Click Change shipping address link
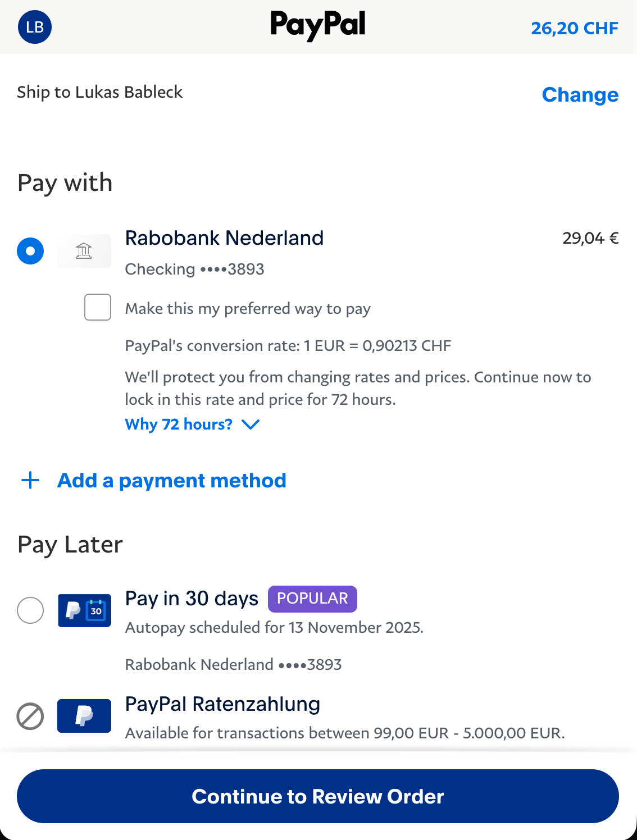Viewport: 637px width, 840px height. [580, 95]
